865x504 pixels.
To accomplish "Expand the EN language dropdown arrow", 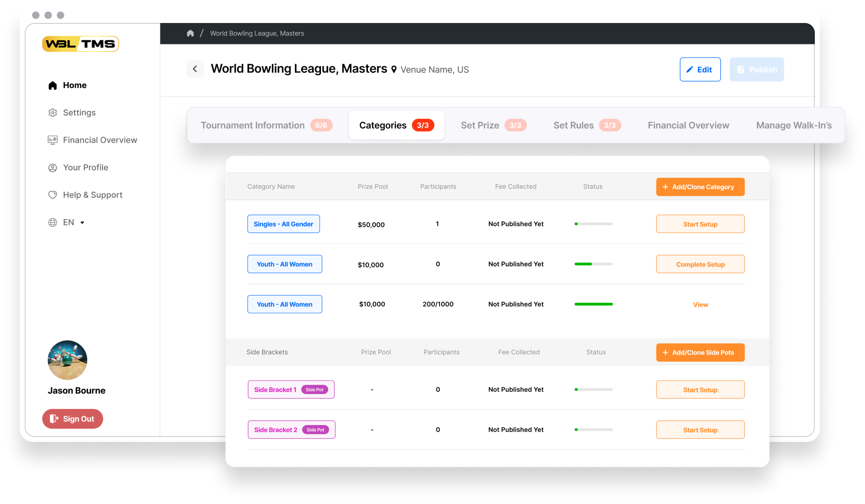I will pyautogui.click(x=82, y=223).
